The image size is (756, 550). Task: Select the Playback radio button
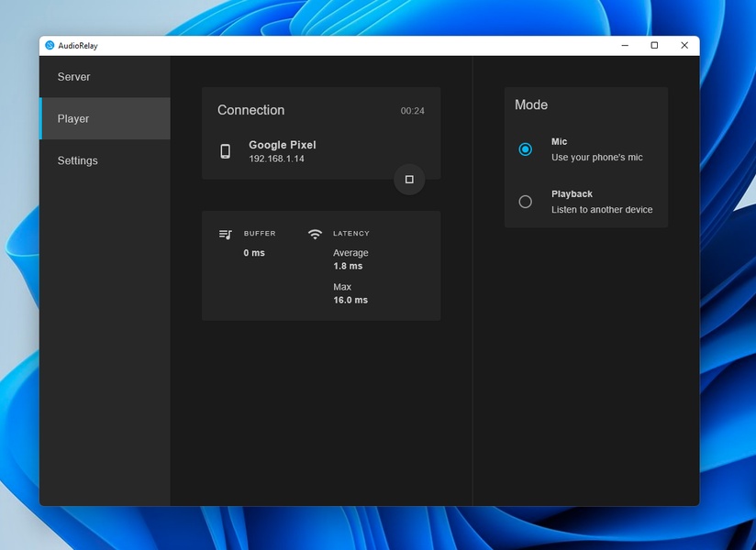point(525,202)
